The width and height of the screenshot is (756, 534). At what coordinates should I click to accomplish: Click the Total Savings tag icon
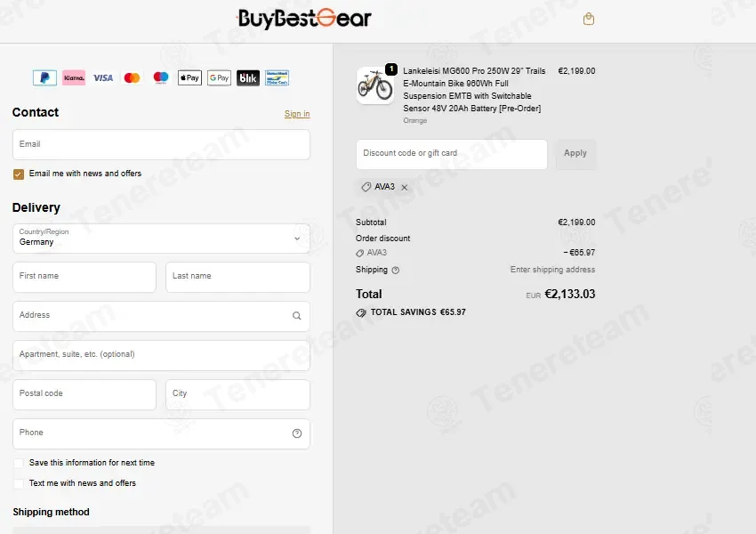click(360, 312)
